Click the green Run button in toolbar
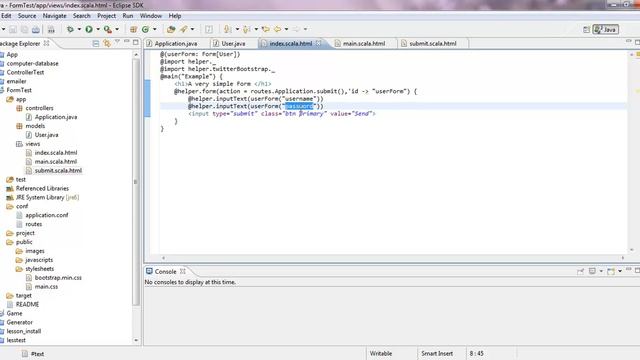 point(89,29)
